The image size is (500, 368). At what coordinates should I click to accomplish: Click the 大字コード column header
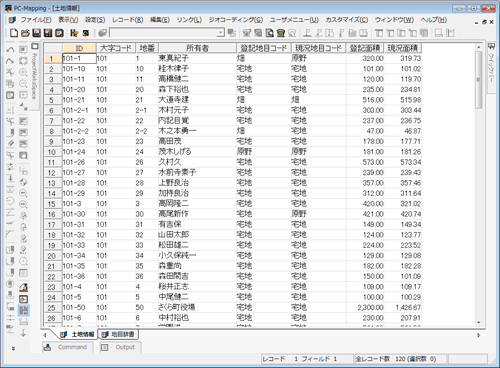(x=116, y=48)
